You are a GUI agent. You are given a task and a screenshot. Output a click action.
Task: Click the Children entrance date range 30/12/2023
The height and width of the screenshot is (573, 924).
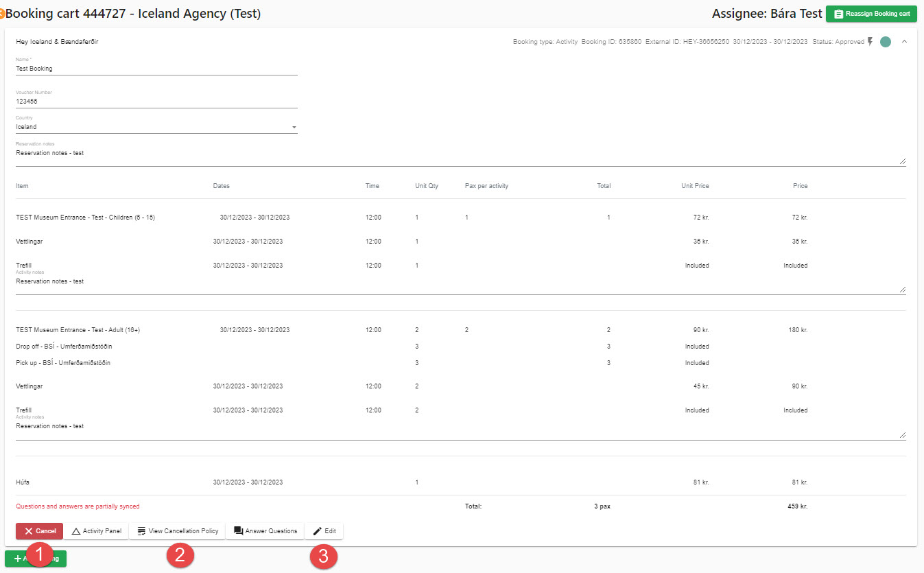click(x=254, y=218)
